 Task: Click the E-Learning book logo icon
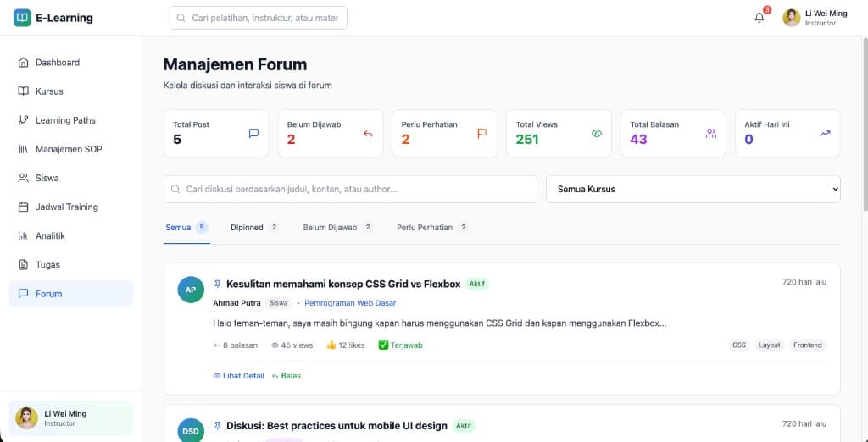tap(22, 18)
